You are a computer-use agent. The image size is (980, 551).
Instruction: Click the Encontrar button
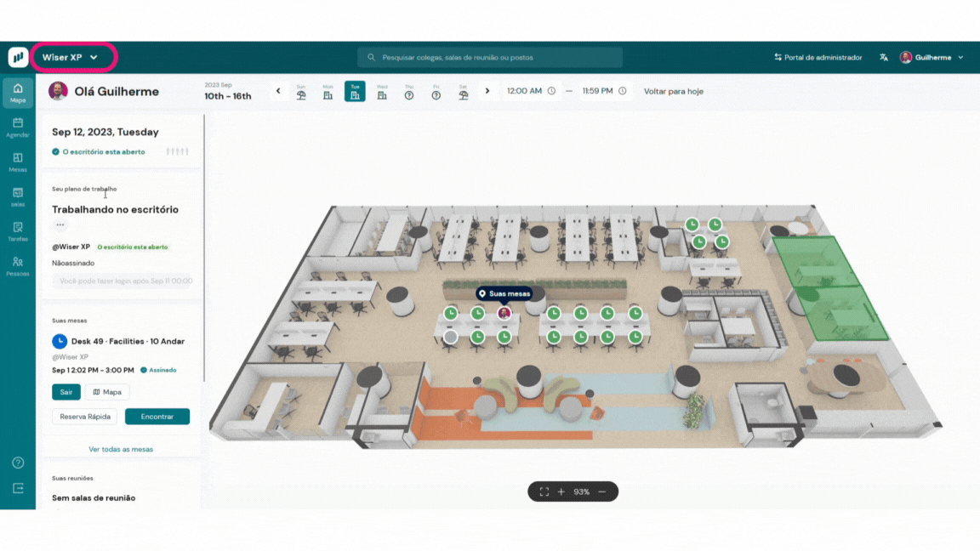(157, 417)
